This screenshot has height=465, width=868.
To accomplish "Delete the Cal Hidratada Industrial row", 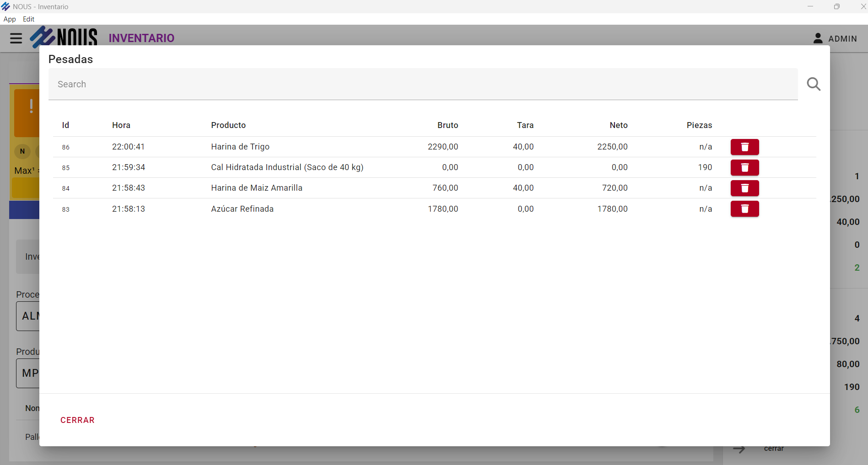I will click(744, 168).
